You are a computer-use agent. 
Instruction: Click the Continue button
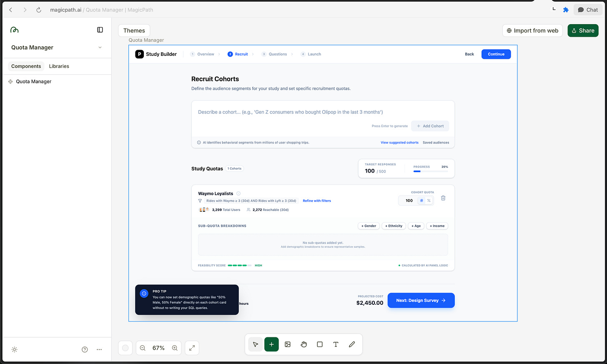(496, 54)
